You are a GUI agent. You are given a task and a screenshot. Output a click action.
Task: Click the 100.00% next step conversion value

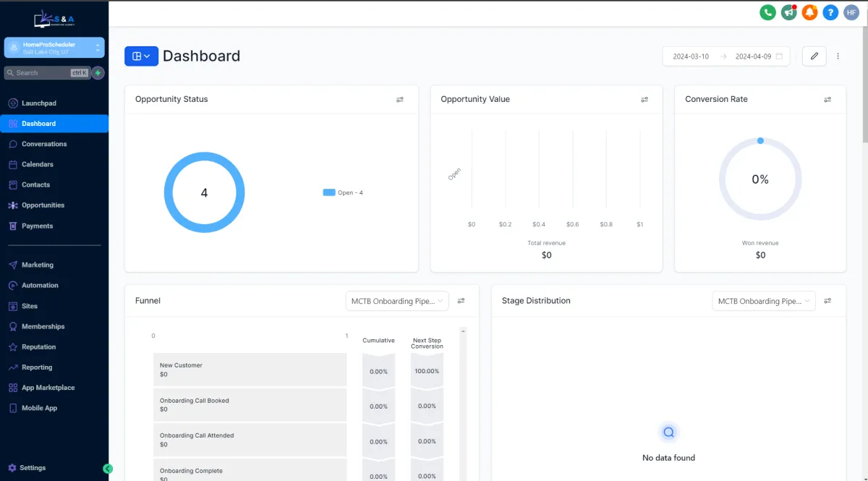427,371
